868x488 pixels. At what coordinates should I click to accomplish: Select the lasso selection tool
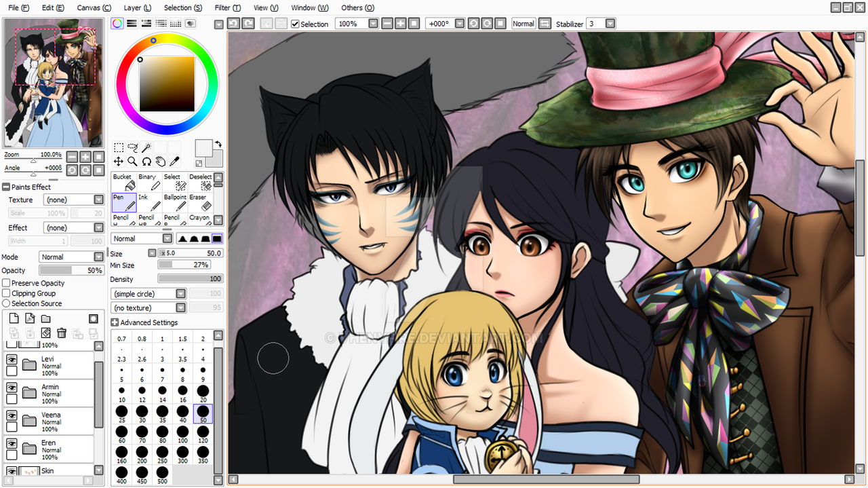point(132,147)
